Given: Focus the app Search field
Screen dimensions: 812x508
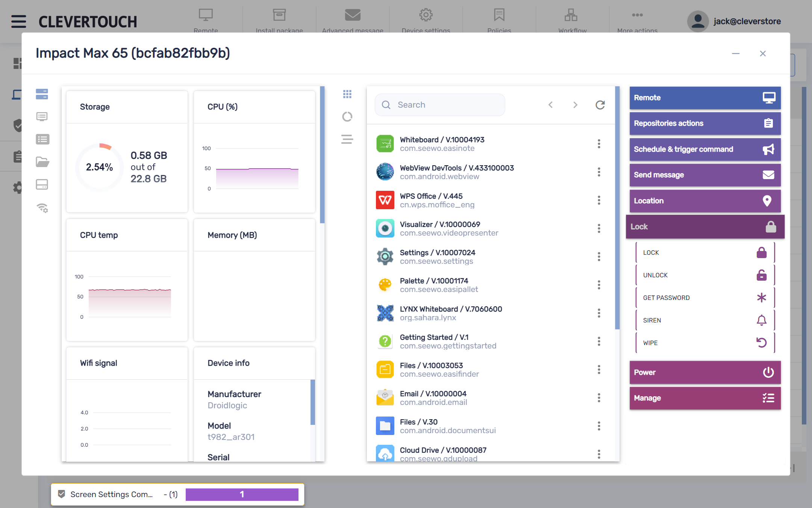Looking at the screenshot, I should (x=440, y=105).
